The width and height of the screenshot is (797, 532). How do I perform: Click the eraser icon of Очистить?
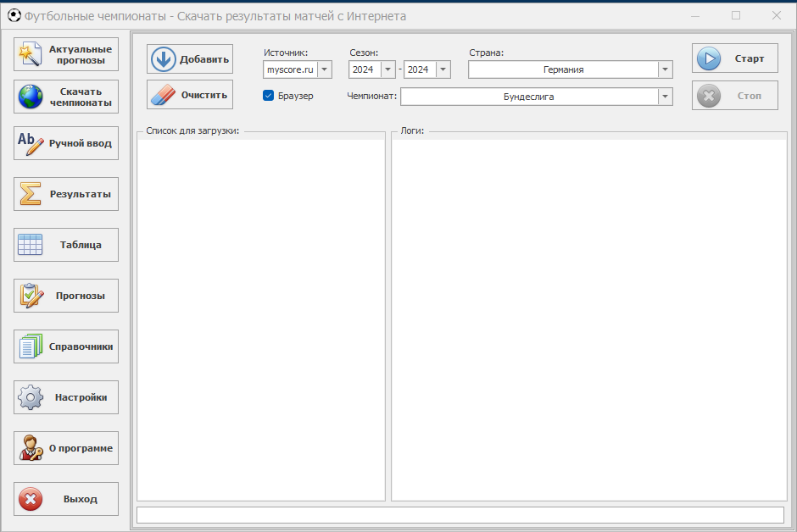point(163,95)
